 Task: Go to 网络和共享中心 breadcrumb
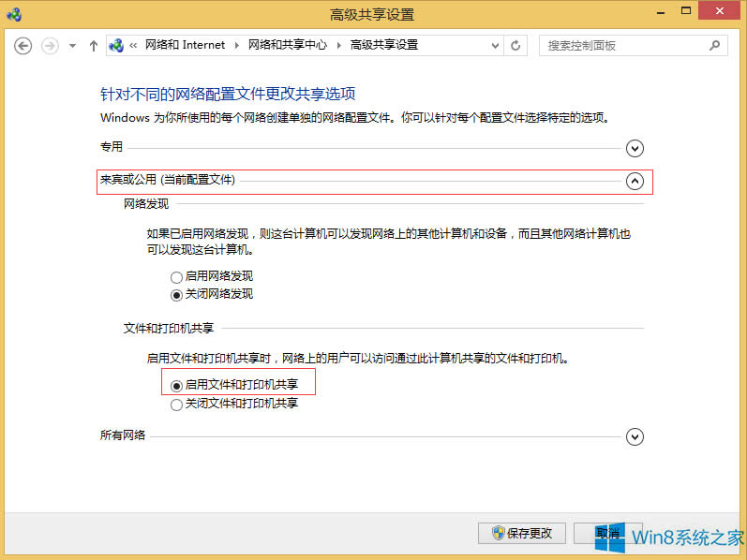pos(288,45)
